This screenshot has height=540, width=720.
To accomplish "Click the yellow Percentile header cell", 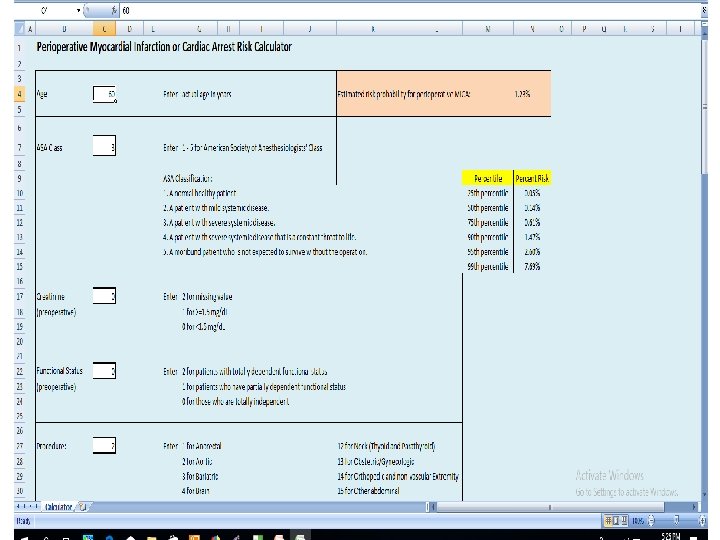I will tap(488, 178).
